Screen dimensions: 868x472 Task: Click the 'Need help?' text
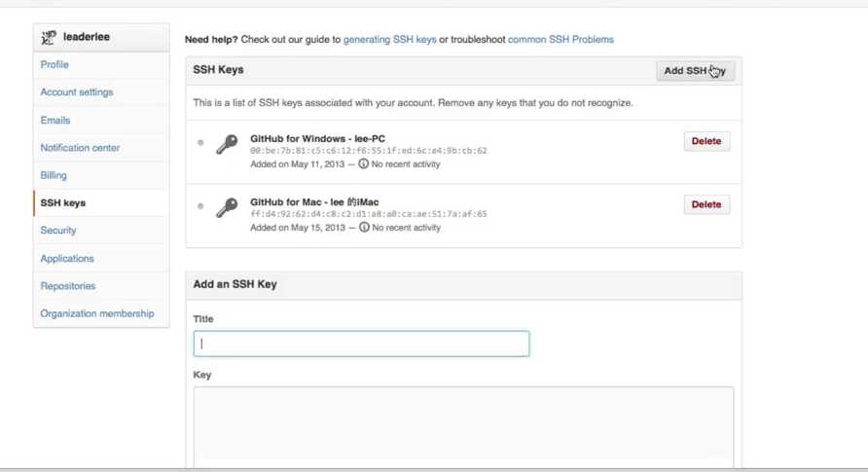pyautogui.click(x=211, y=40)
